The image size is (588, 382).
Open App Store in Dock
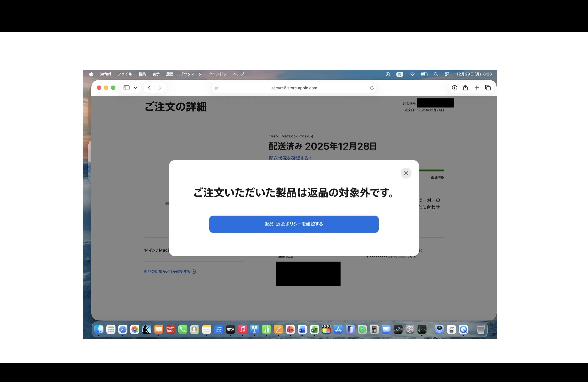[338, 329]
